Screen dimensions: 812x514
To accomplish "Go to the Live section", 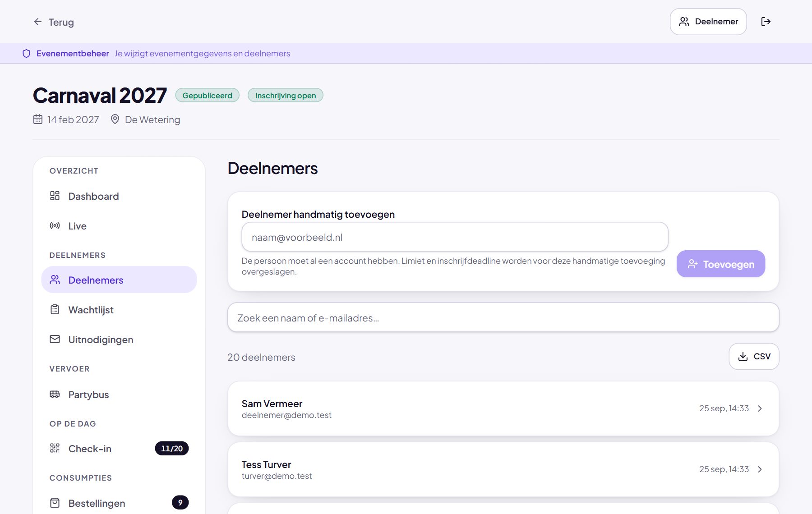I will pos(119,226).
